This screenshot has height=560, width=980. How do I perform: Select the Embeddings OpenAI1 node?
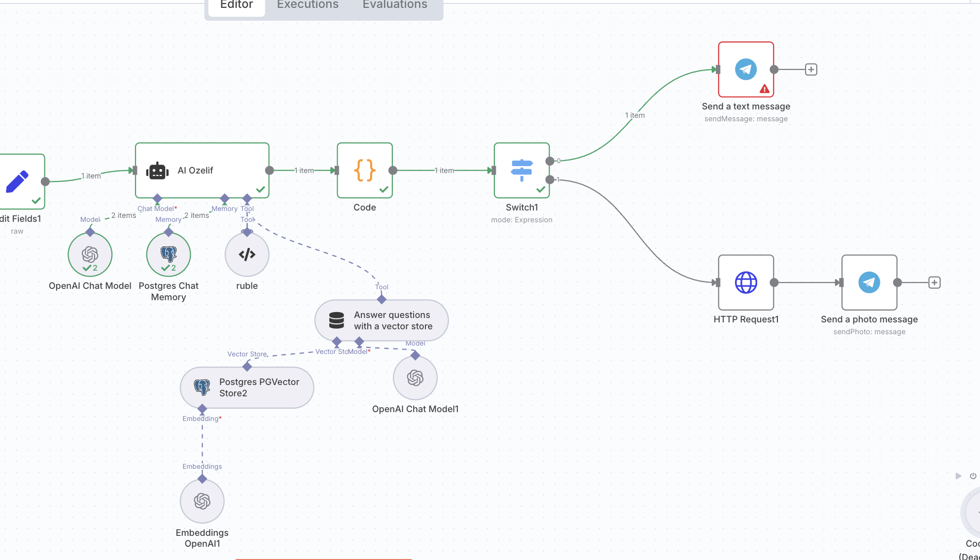tap(202, 501)
